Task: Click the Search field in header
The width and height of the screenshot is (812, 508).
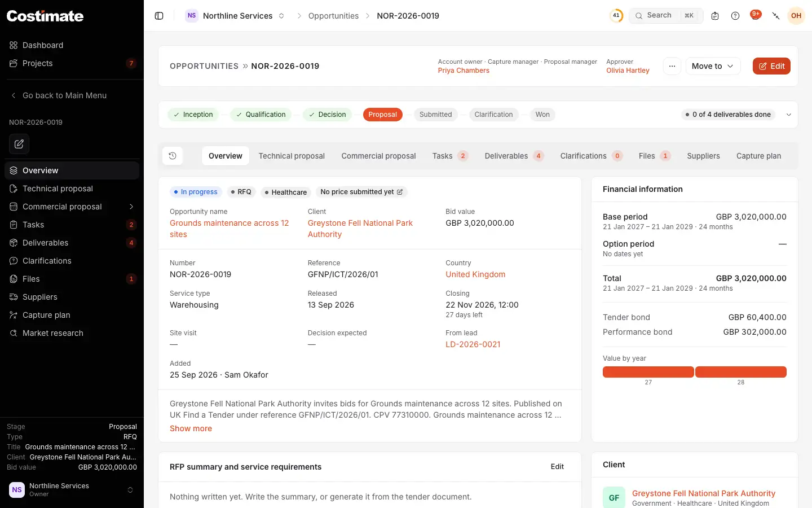Action: pos(666,16)
